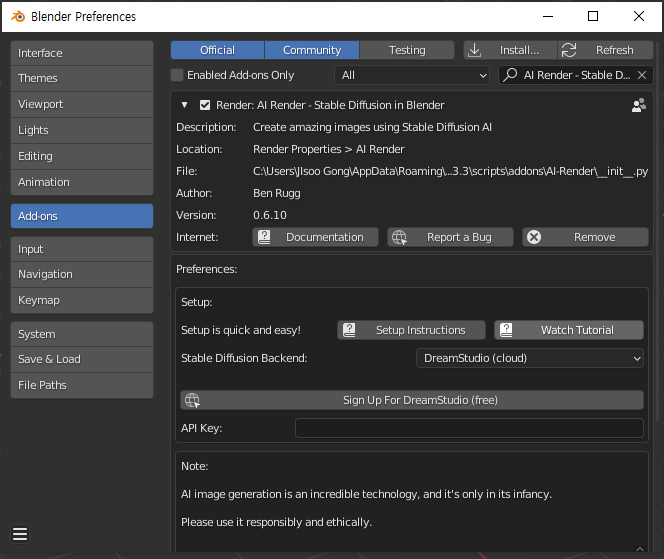664x559 pixels.
Task: Click Remove to uninstall the add-on
Action: pos(585,237)
